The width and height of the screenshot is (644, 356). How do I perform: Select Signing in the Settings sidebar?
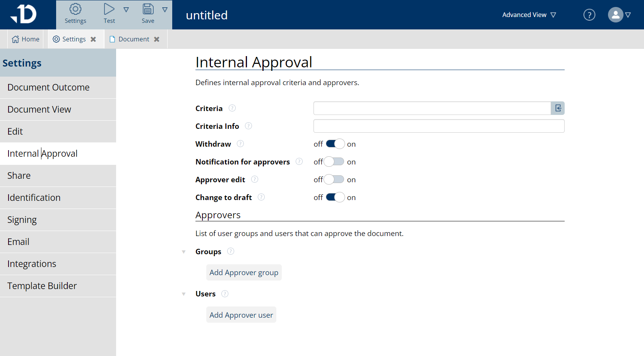click(x=22, y=219)
